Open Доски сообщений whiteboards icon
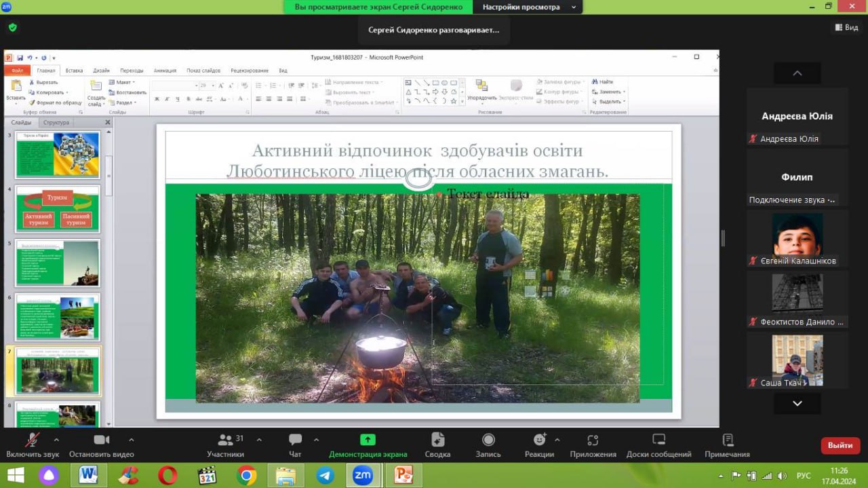 pos(658,439)
